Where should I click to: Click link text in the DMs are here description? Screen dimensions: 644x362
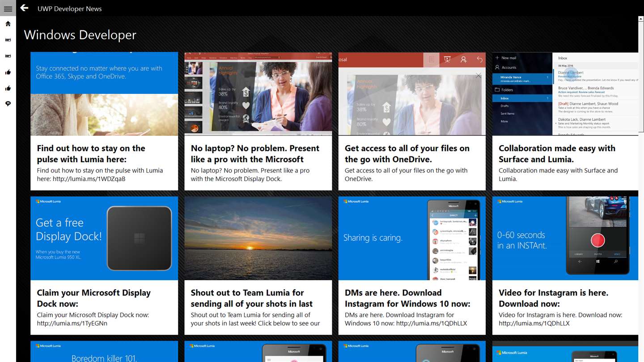point(432,323)
